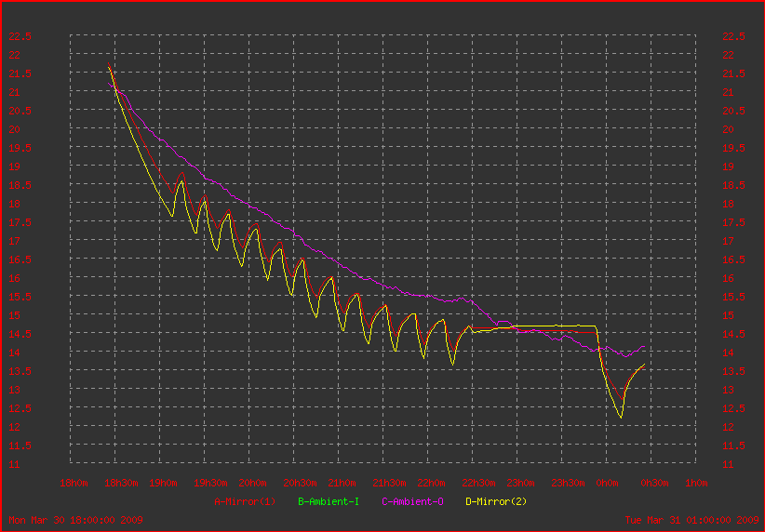765x532 pixels.
Task: Pick the 21h30m time label
Action: pyautogui.click(x=389, y=483)
